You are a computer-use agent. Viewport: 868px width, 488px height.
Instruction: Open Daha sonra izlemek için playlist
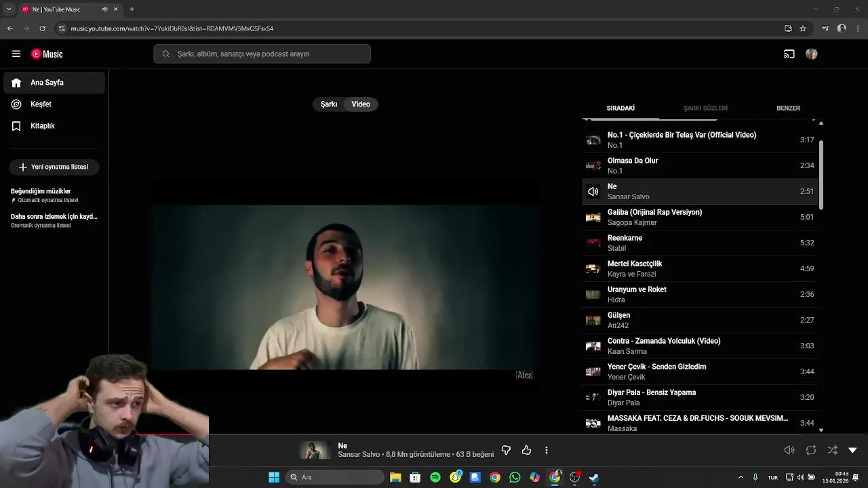pyautogui.click(x=54, y=220)
